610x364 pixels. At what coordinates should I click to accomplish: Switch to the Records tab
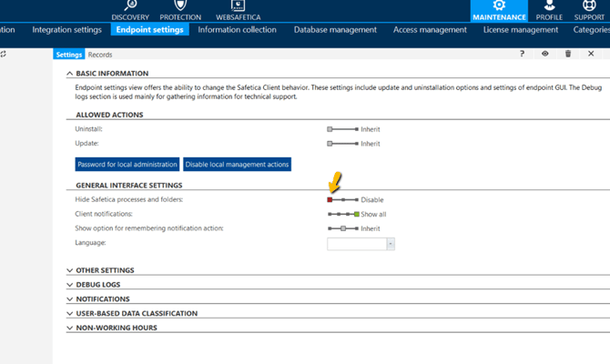[x=100, y=55]
